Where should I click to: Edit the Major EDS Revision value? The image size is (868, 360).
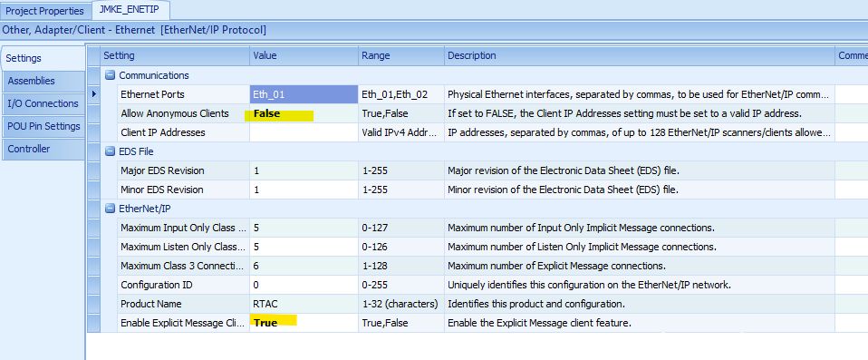click(304, 170)
